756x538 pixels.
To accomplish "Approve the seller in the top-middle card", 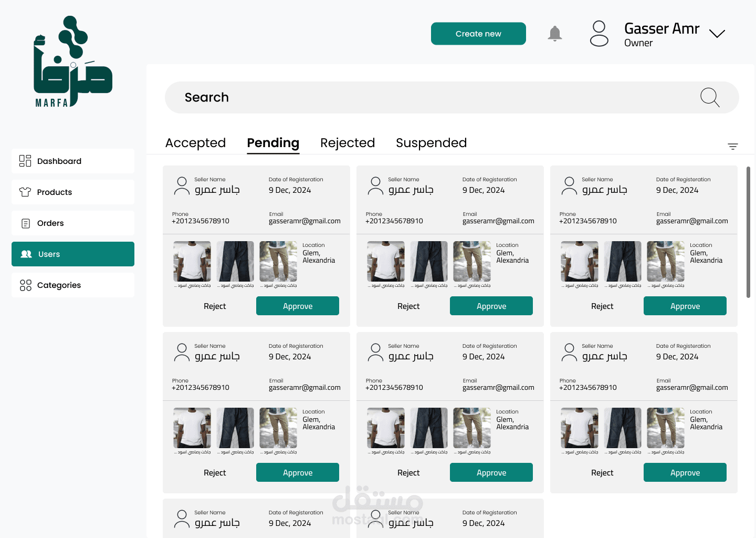I will (491, 306).
